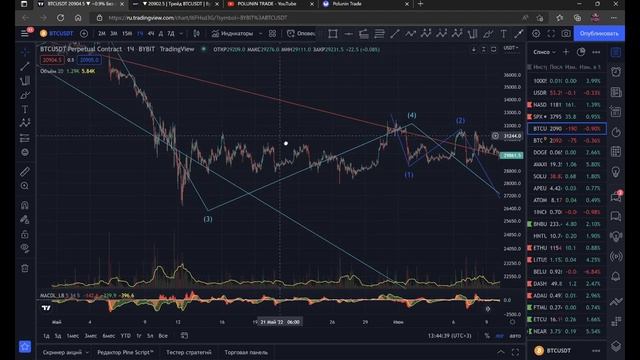Select the ruler measure tool
Image resolution: width=640 pixels, height=360 pixels.
coord(25,171)
